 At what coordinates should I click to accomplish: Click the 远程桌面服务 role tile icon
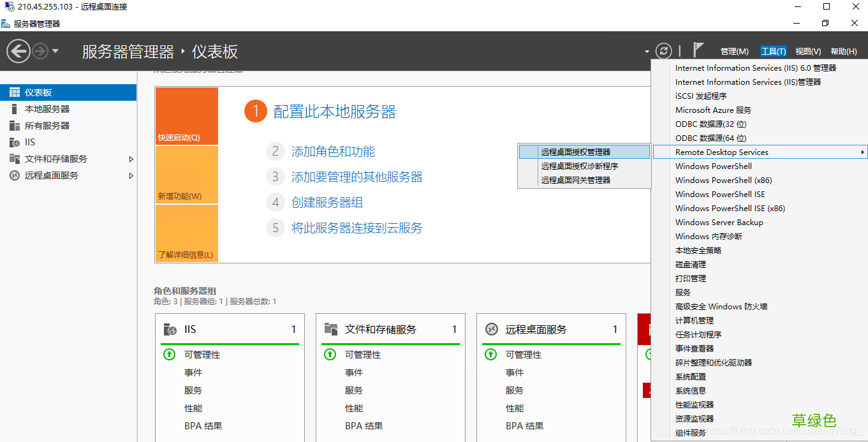[492, 329]
